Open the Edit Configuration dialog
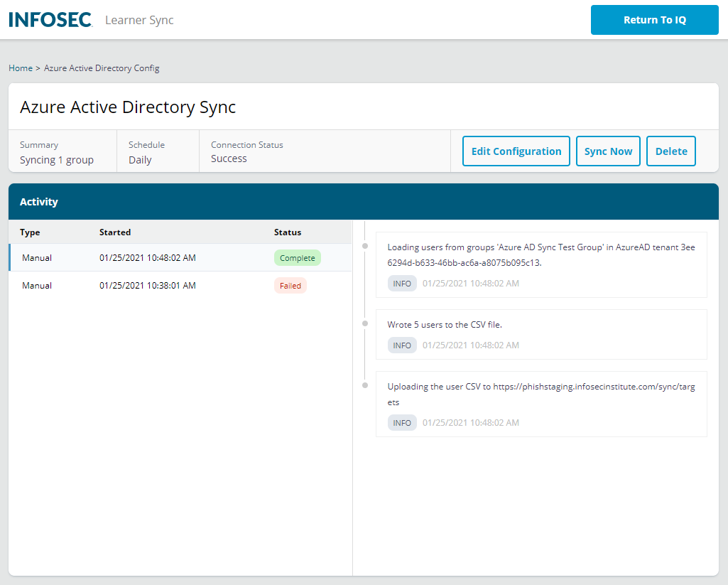Image resolution: width=728 pixels, height=585 pixels. 516,151
